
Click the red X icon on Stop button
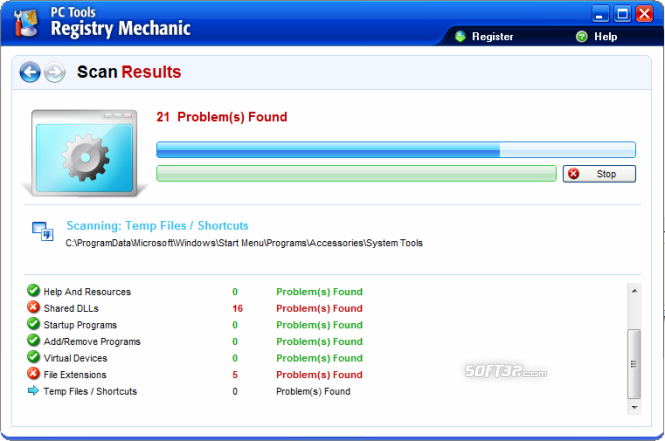pyautogui.click(x=573, y=173)
